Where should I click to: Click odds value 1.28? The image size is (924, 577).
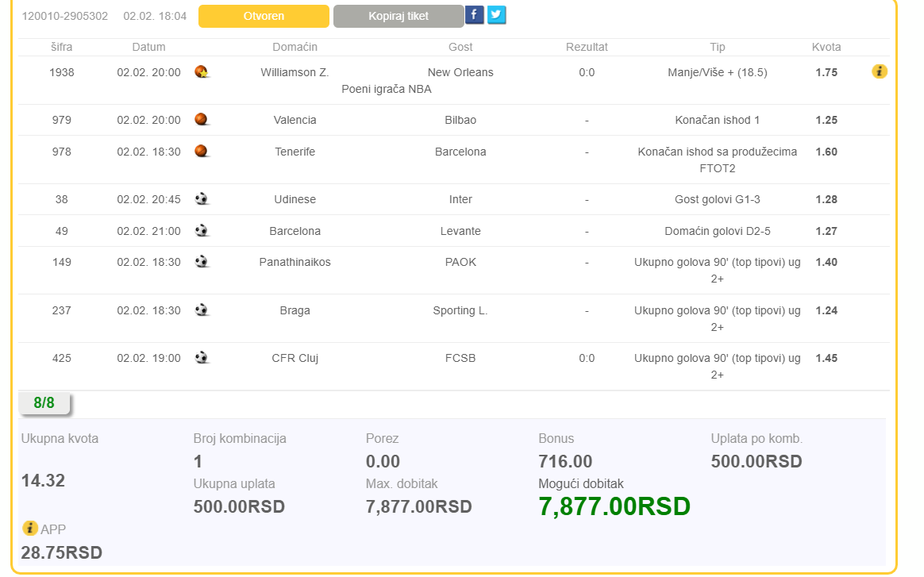(x=826, y=200)
